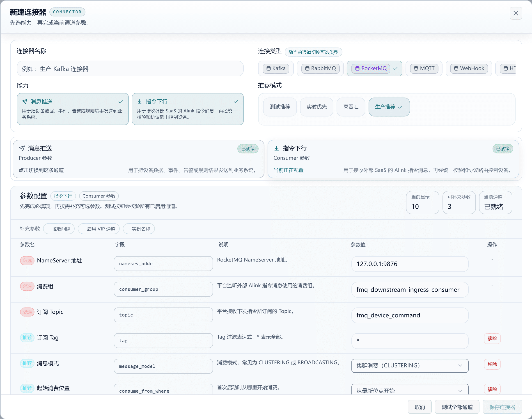Remove the 起始消费位置 parameter

pos(492,389)
